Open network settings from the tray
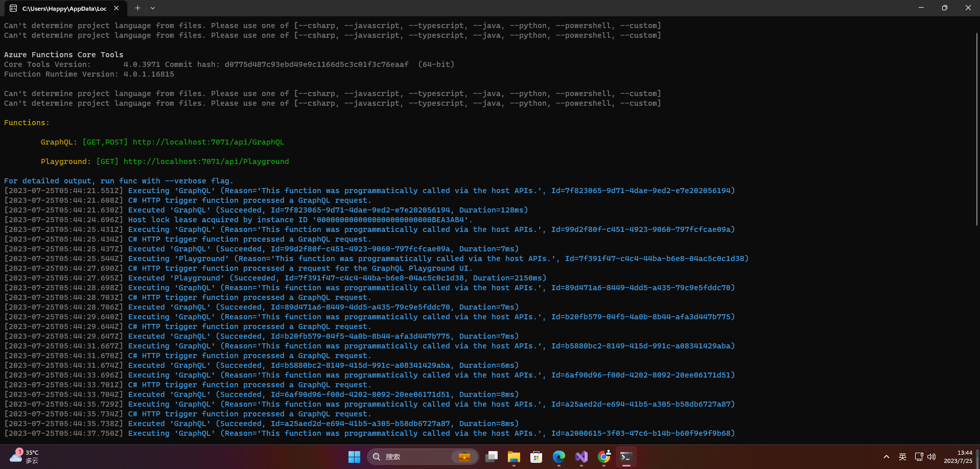Screen dimensions: 980x469 pyautogui.click(x=919, y=457)
